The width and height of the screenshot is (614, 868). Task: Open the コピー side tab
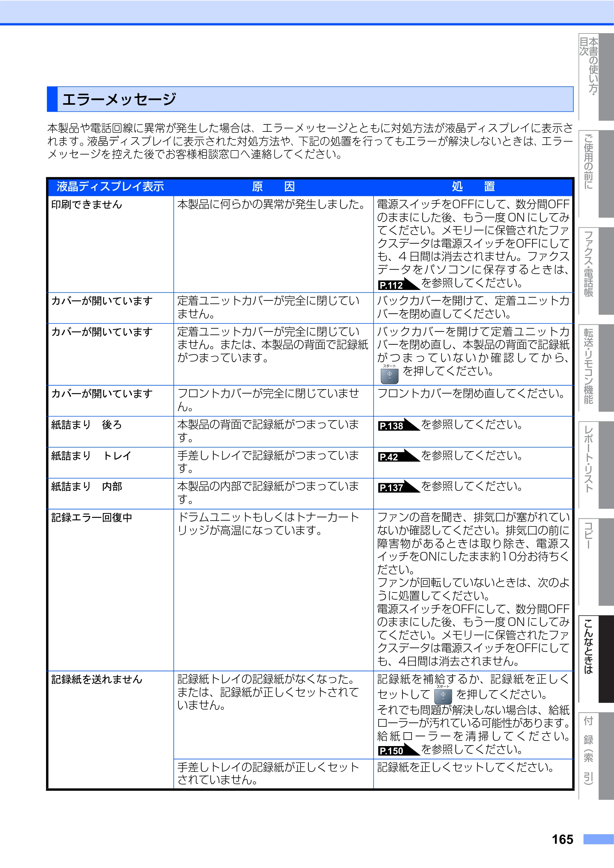click(x=596, y=562)
